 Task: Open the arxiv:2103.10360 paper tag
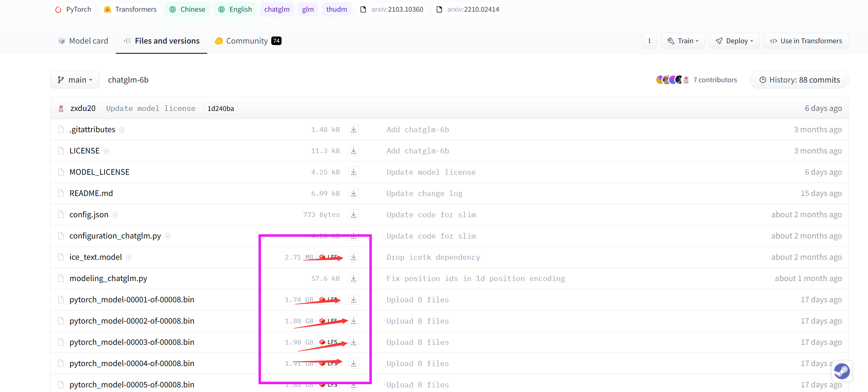pos(391,9)
